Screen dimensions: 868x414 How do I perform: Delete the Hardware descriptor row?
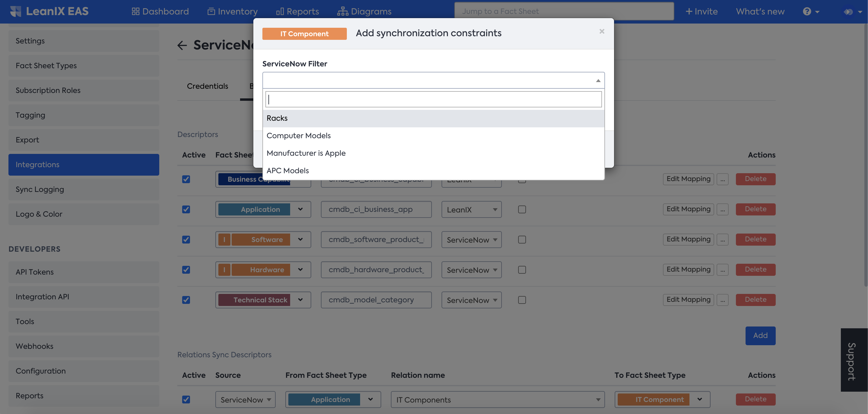pos(756,270)
